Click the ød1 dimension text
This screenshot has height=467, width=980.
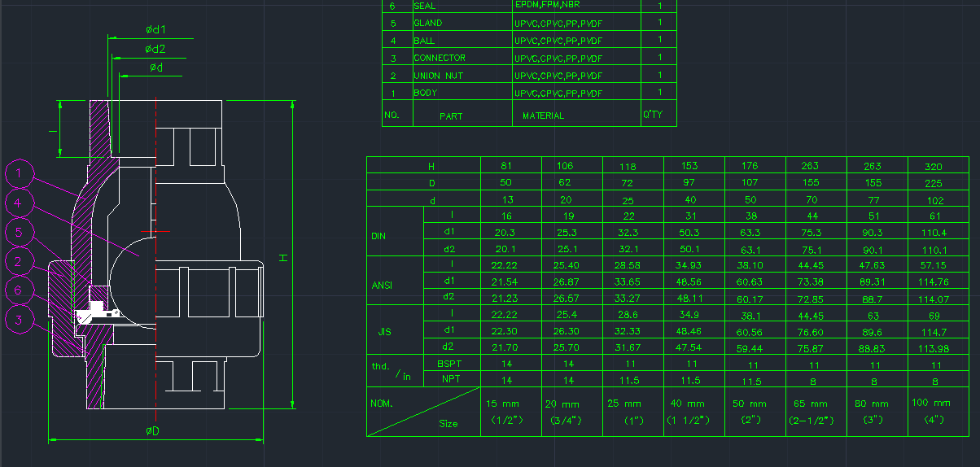click(x=155, y=29)
